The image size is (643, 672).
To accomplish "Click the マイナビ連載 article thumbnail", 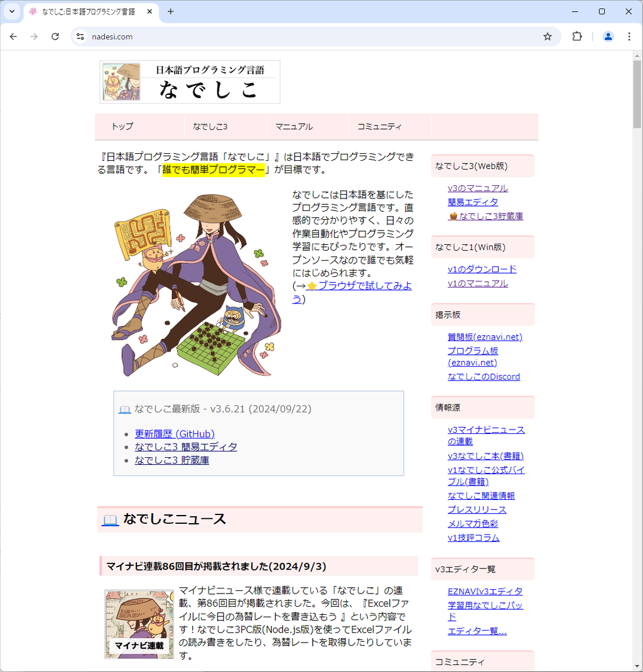I will (x=139, y=624).
